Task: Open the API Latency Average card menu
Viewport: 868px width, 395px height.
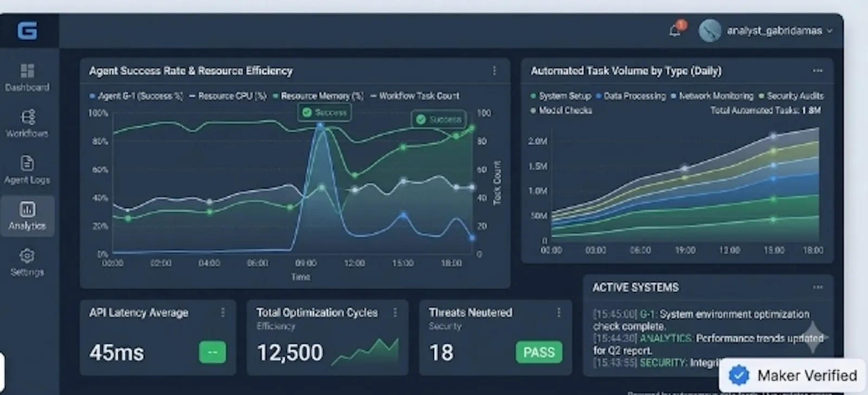Action: [x=222, y=313]
